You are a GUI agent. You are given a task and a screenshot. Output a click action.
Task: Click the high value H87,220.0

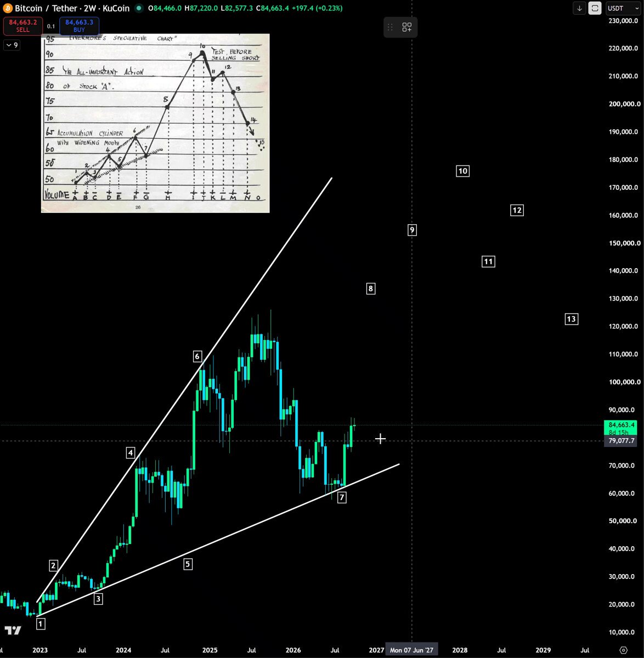click(200, 8)
